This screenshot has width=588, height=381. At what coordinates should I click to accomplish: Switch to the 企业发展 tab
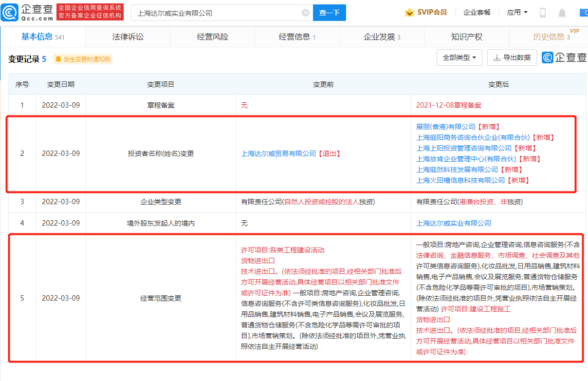click(382, 37)
